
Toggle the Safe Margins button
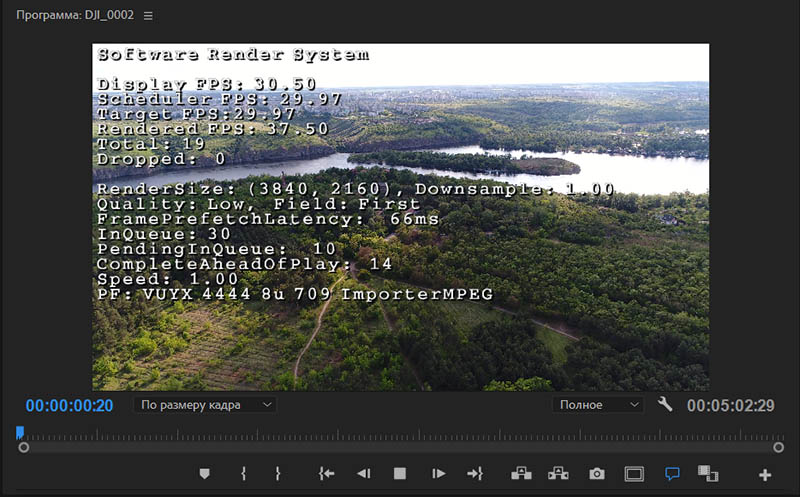[634, 475]
